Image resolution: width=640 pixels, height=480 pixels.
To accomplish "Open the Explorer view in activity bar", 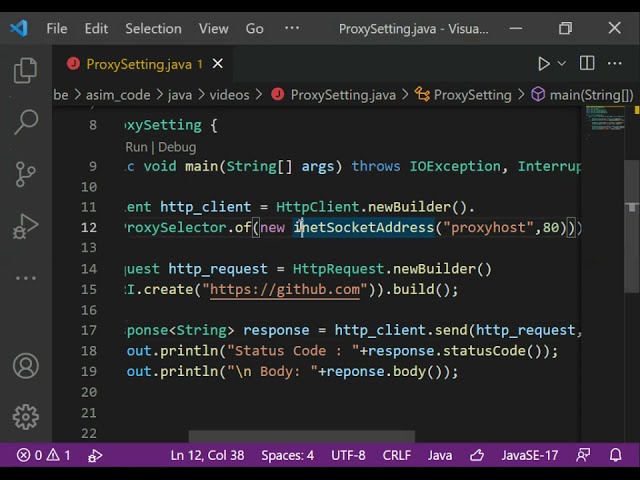I will click(25, 70).
